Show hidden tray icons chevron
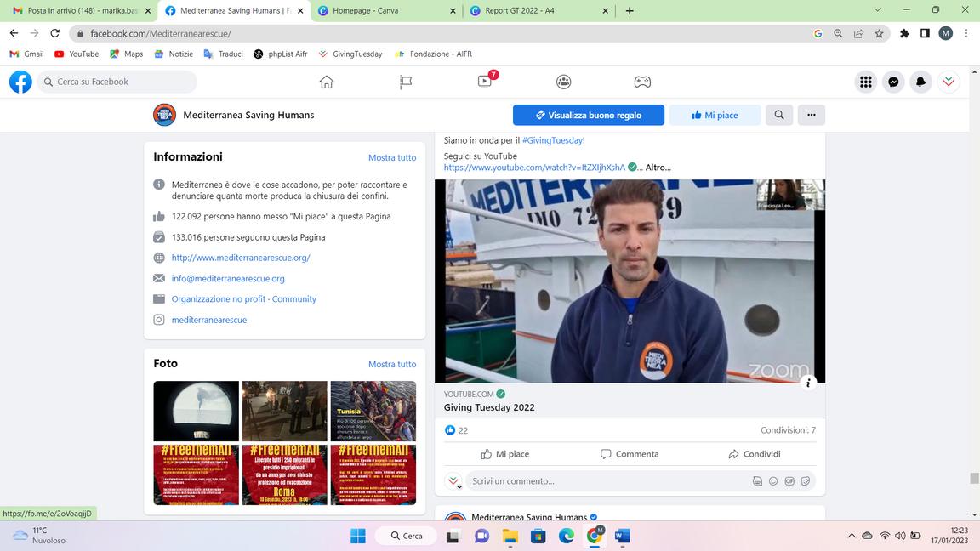Image resolution: width=980 pixels, height=551 pixels. pos(852,536)
